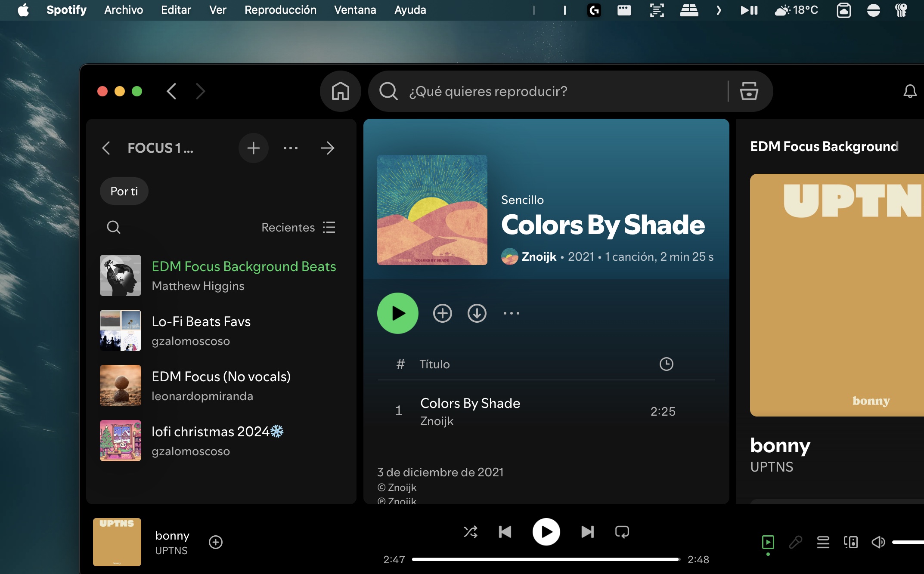Seek within the playback progress bar

tap(546, 559)
